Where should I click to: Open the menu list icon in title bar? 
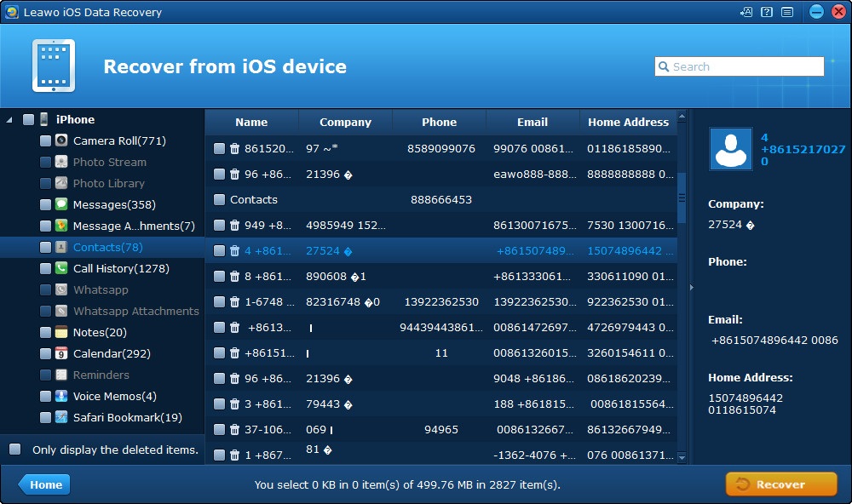click(787, 12)
